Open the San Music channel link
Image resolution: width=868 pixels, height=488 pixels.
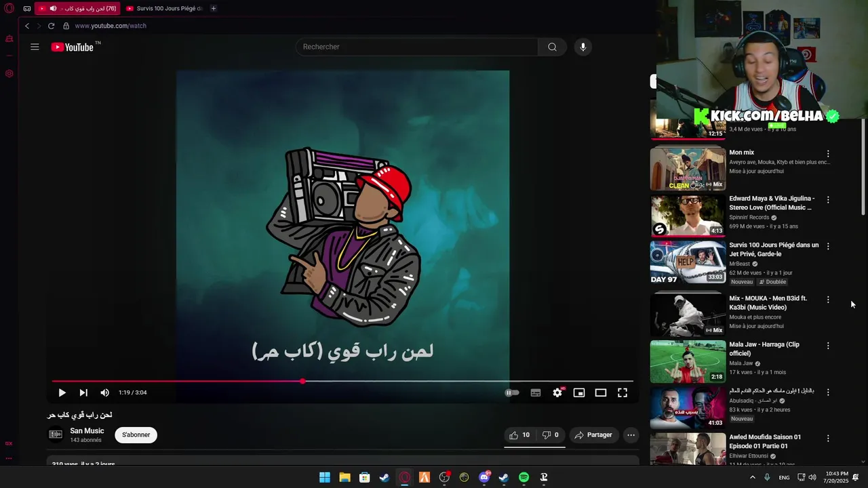click(87, 431)
